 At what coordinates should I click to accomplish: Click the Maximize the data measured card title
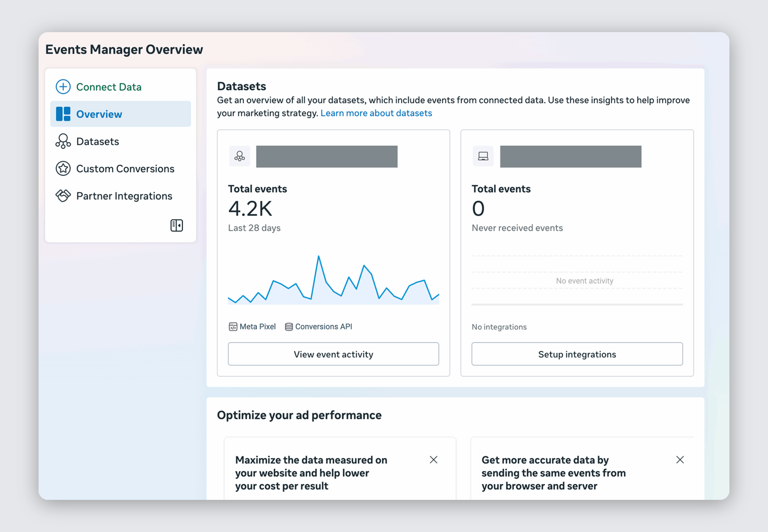tap(311, 473)
